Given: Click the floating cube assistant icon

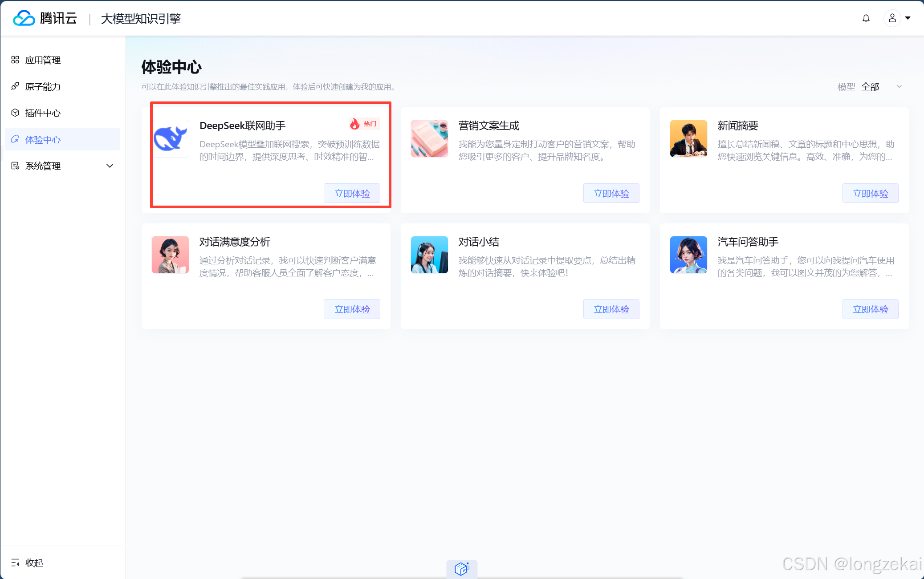Looking at the screenshot, I should (x=462, y=569).
